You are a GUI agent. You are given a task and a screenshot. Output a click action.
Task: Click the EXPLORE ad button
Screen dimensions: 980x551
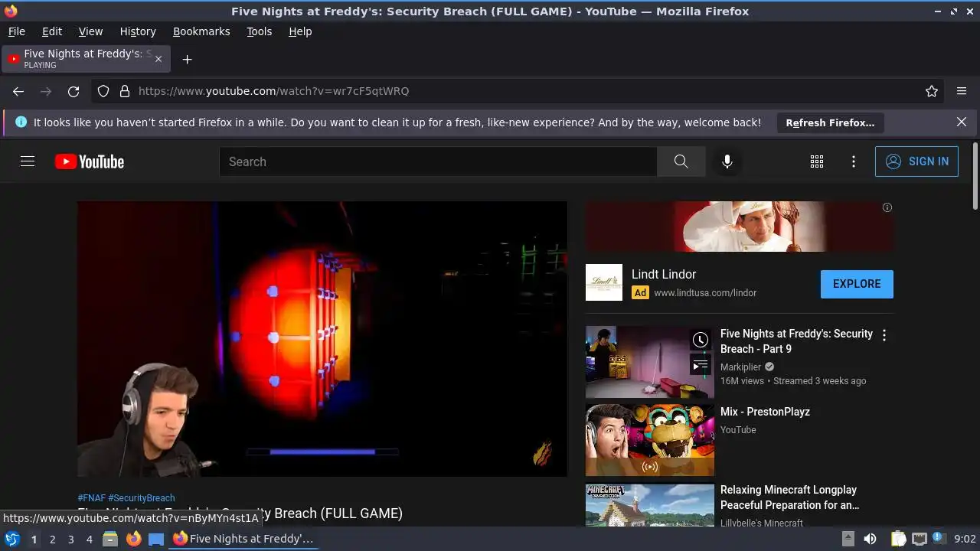coord(857,284)
